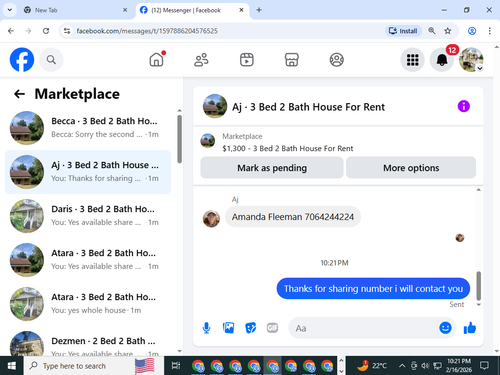
Task: Open the tab search dropdown arrow
Action: point(10,10)
